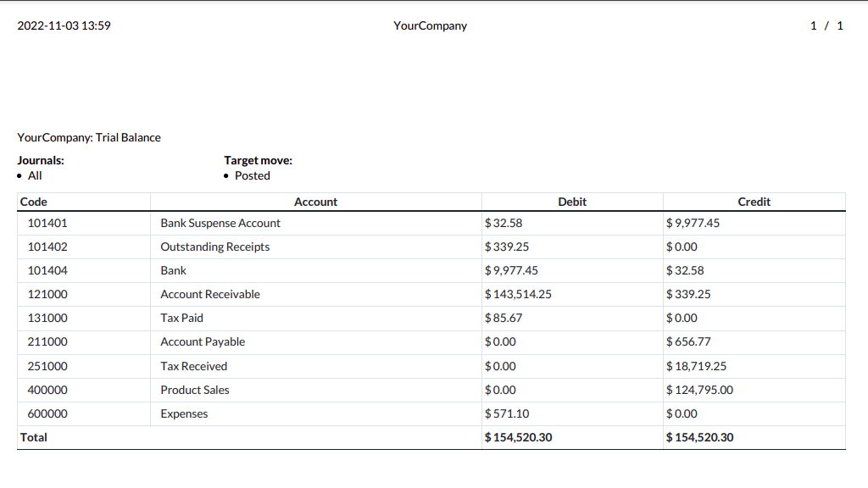868x488 pixels.
Task: Click the Debit column header
Action: click(572, 202)
